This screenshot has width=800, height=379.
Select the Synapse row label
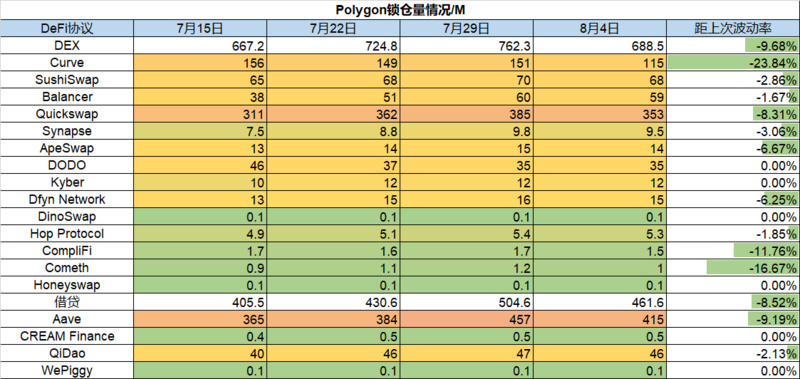pos(67,131)
